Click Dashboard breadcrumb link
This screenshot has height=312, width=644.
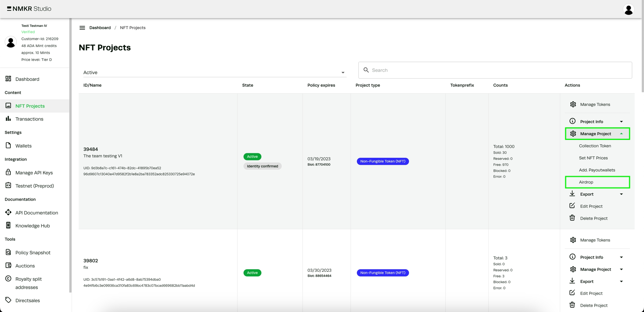click(x=100, y=28)
